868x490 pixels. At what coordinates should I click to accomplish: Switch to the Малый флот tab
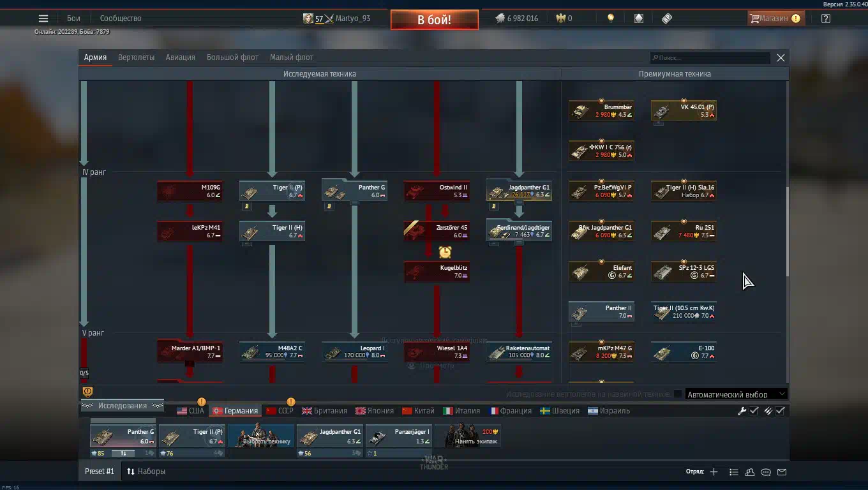click(292, 57)
